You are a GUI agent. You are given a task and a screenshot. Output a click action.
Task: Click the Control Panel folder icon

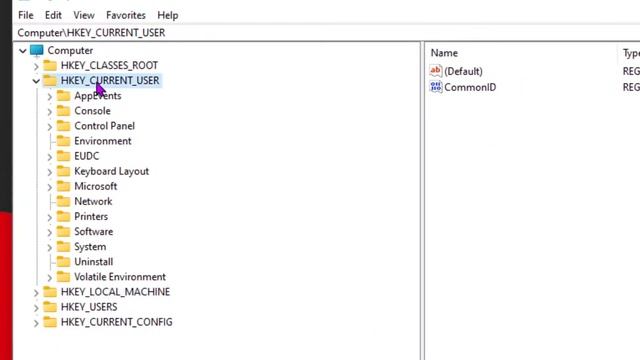(63, 126)
